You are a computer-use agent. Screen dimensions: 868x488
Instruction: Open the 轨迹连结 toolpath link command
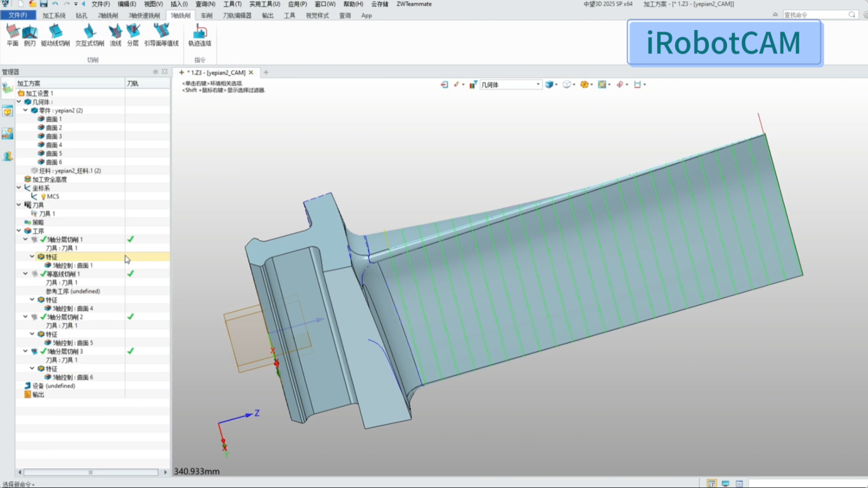point(200,35)
